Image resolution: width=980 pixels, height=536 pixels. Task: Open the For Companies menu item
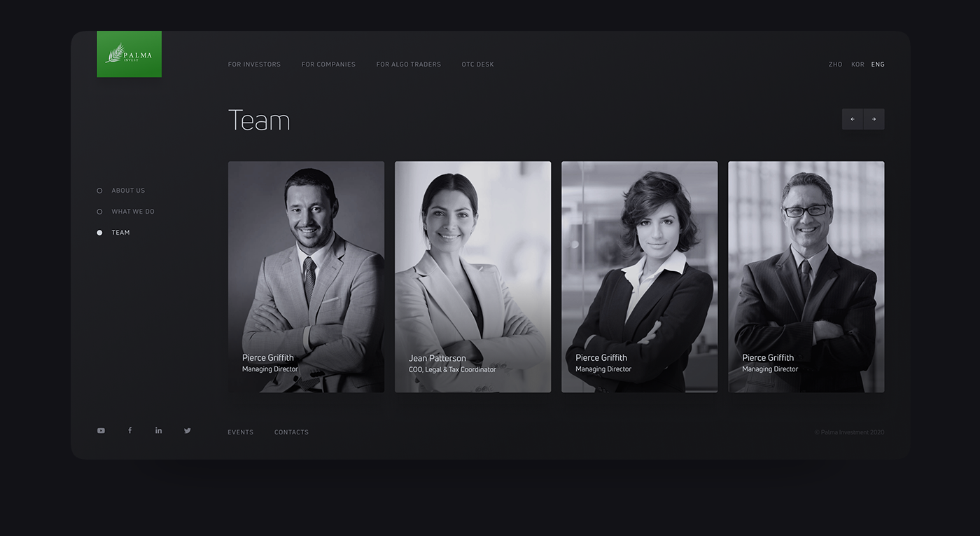328,64
